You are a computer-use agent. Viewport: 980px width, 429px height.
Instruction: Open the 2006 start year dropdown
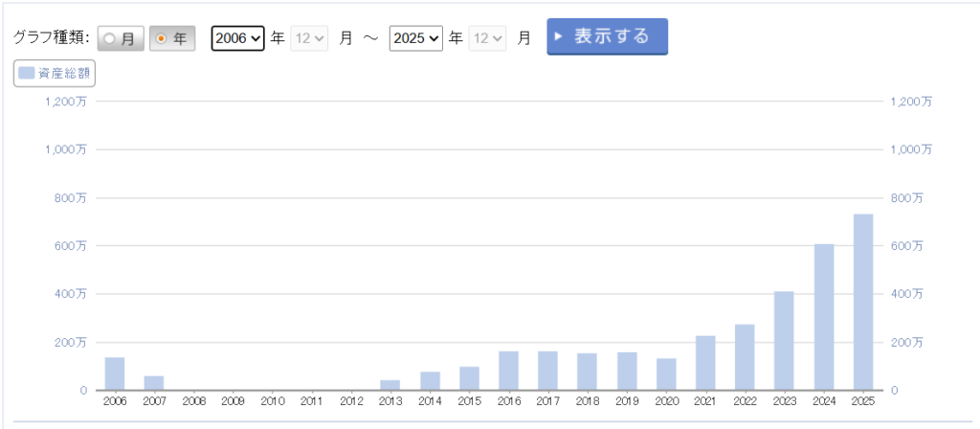tap(237, 38)
